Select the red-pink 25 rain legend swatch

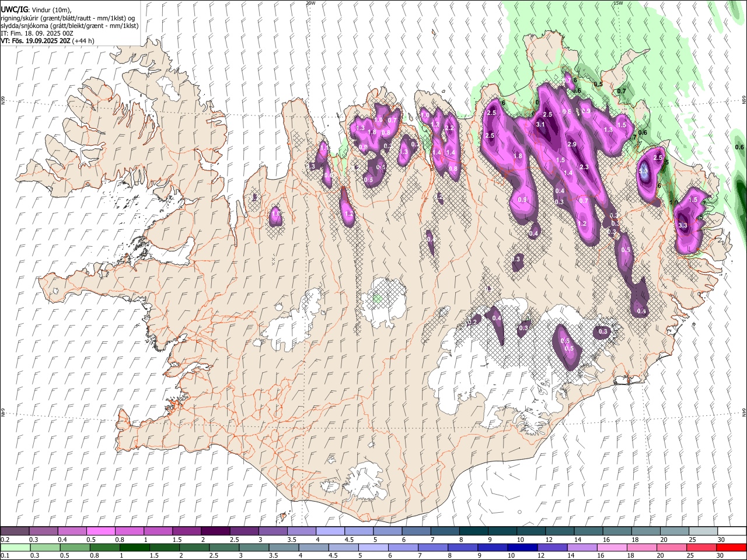702,547
